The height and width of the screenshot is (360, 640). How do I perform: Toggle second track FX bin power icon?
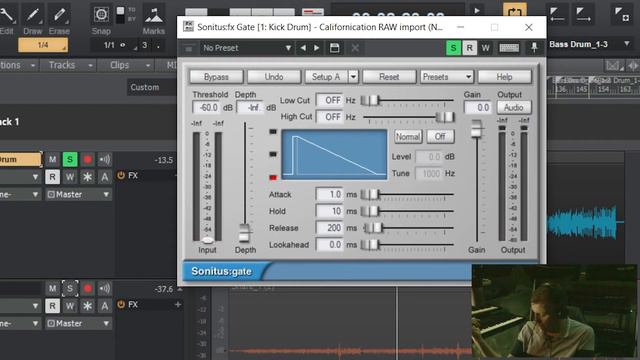pyautogui.click(x=121, y=304)
